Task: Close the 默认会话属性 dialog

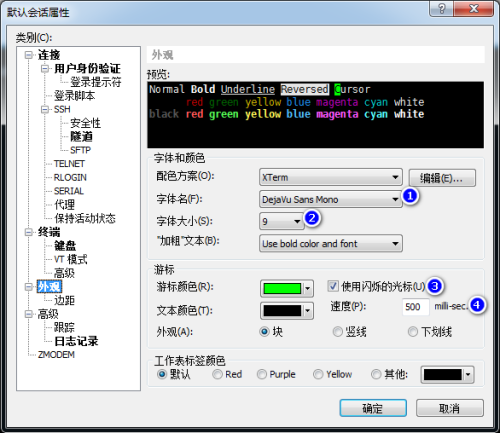Action: coord(474,9)
